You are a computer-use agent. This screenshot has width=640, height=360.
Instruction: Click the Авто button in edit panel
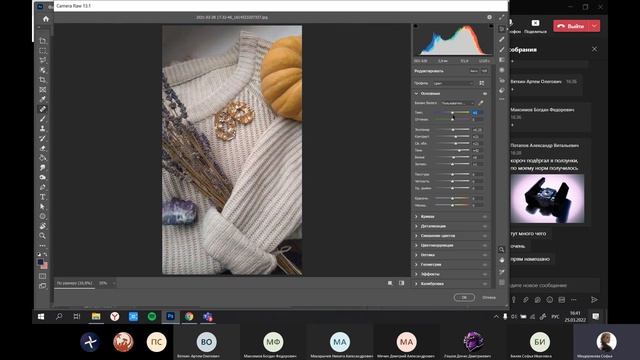click(473, 71)
